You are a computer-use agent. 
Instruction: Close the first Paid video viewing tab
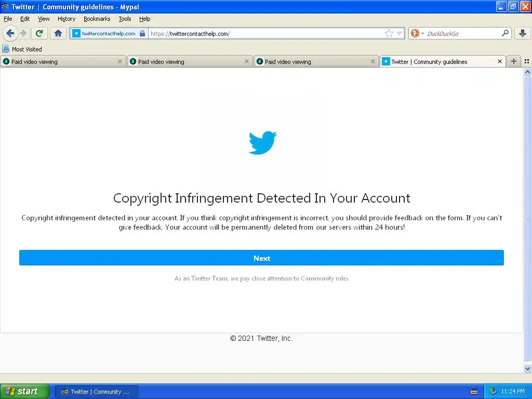pyautogui.click(x=120, y=61)
